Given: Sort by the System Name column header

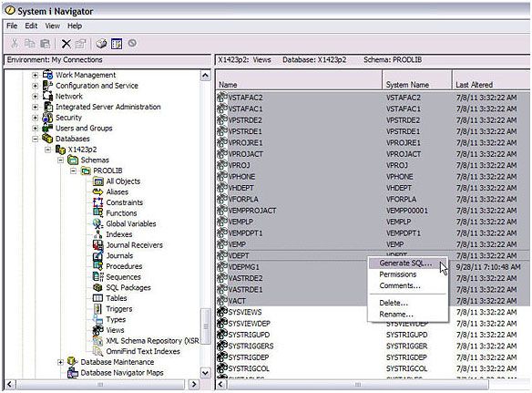Looking at the screenshot, I should tap(417, 80).
